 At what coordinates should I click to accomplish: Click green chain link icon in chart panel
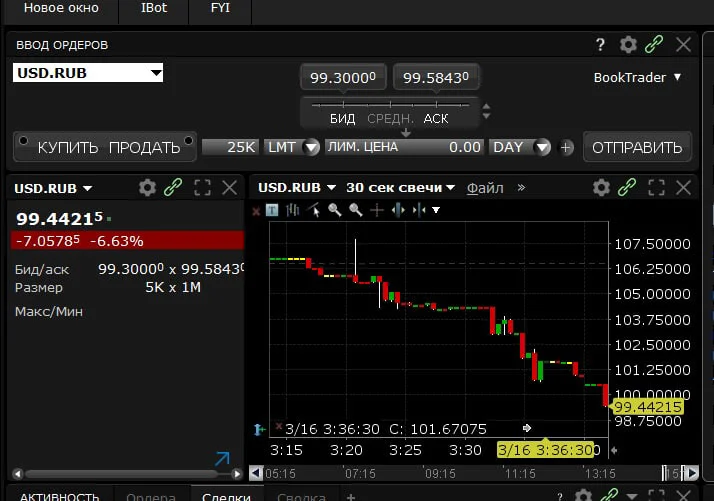click(x=627, y=187)
